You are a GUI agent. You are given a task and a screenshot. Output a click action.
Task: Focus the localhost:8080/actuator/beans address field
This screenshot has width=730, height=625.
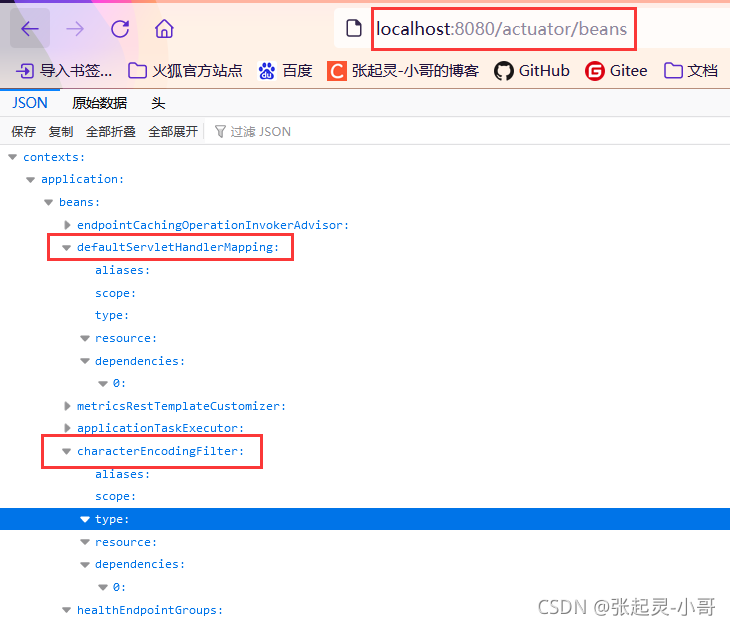point(502,29)
